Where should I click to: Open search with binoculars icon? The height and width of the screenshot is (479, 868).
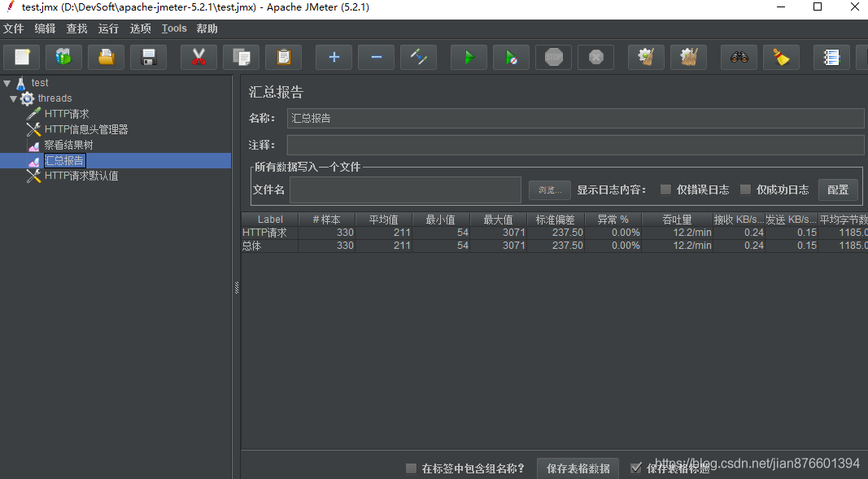(739, 57)
